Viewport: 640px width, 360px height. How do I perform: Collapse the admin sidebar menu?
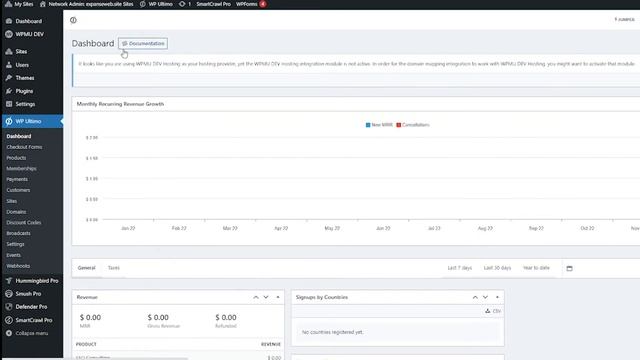(x=27, y=333)
